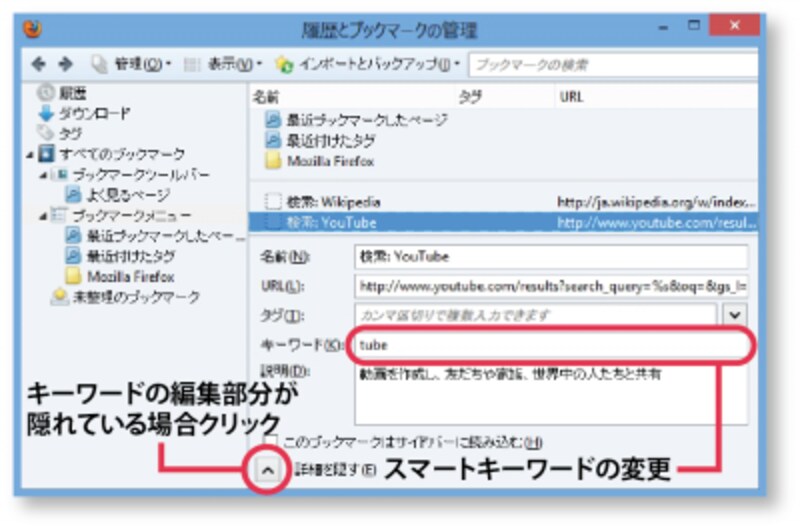Click the 説明 (Description) text area
The width and height of the screenshot is (800, 530).
coord(551,395)
